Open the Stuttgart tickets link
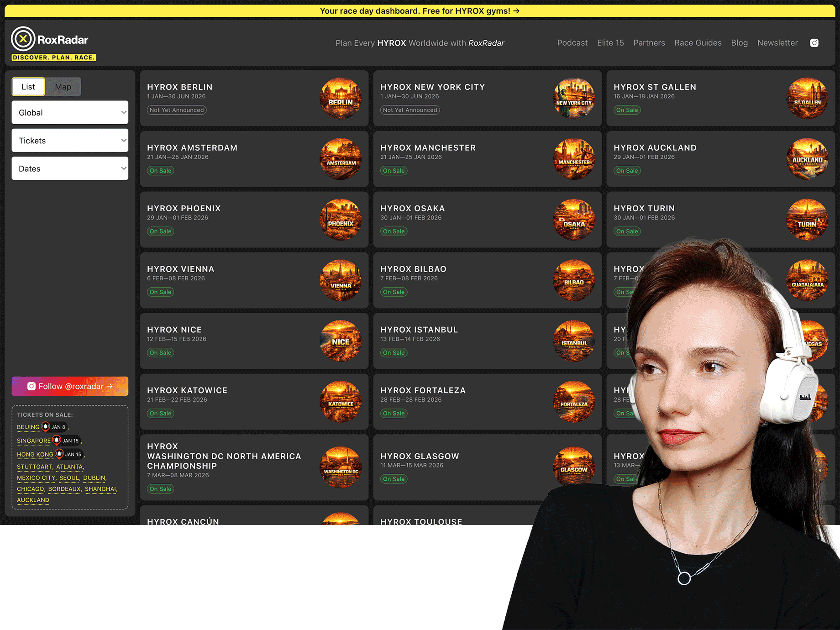This screenshot has width=840, height=630. tap(34, 467)
